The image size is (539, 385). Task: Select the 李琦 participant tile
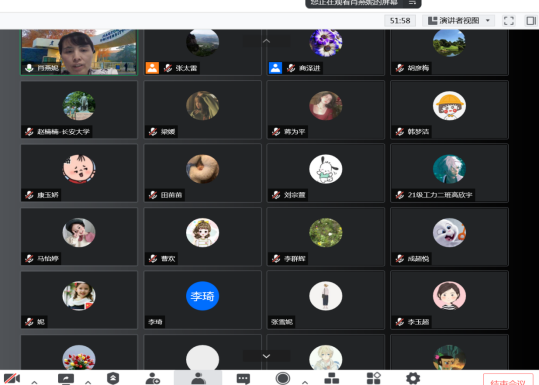tap(202, 300)
